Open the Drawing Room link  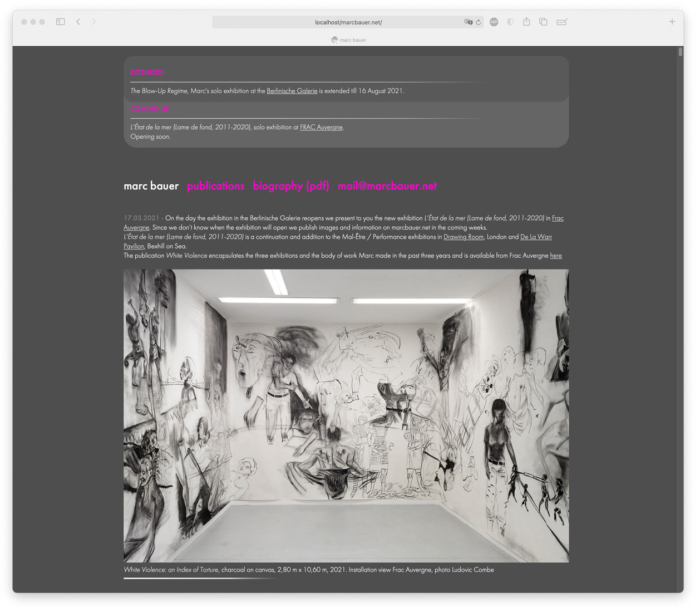(x=464, y=237)
